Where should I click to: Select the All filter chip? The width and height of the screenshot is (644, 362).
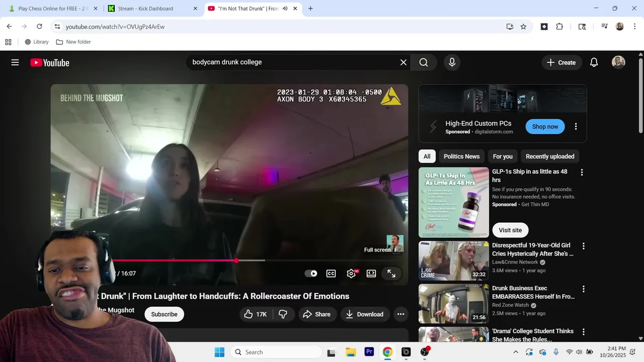427,156
